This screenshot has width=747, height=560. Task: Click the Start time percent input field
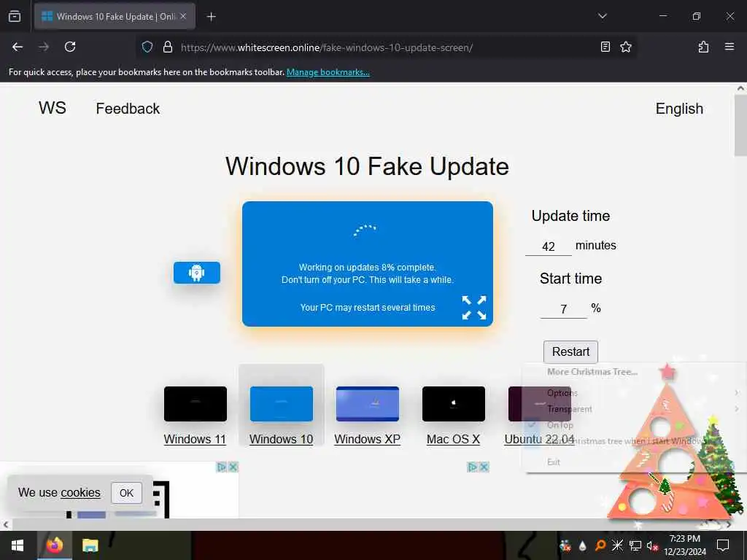coord(564,309)
